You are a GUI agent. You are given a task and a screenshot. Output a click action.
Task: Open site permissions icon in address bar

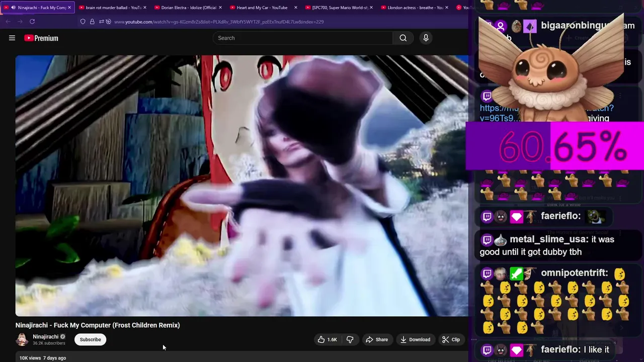101,22
